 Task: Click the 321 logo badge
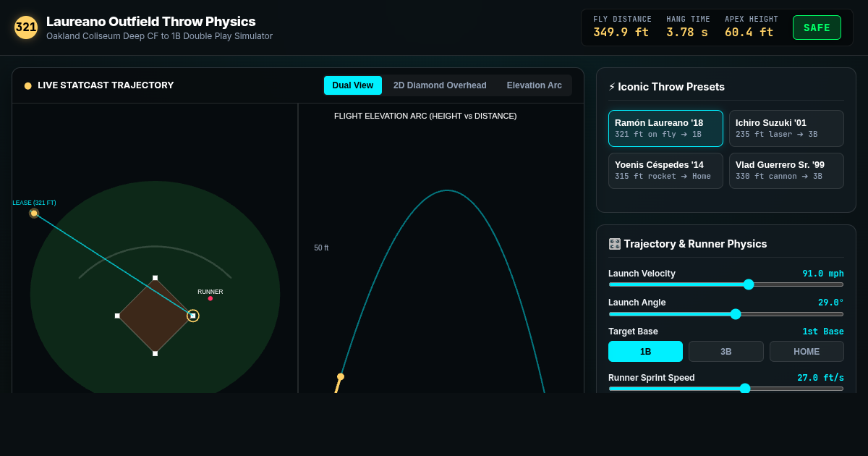click(x=26, y=28)
